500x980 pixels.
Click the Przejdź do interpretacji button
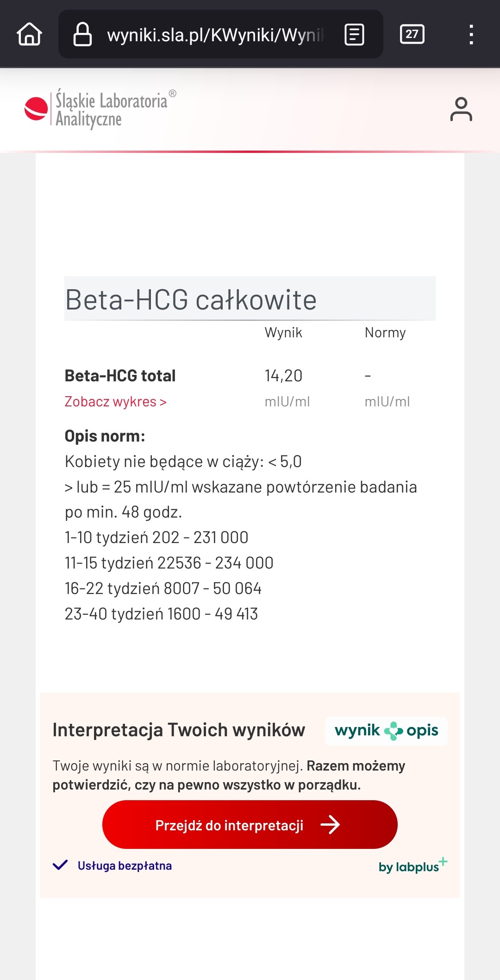[250, 825]
